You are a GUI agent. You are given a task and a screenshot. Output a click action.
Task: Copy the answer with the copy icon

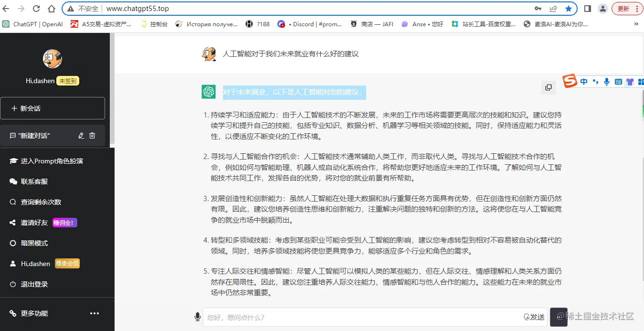549,87
